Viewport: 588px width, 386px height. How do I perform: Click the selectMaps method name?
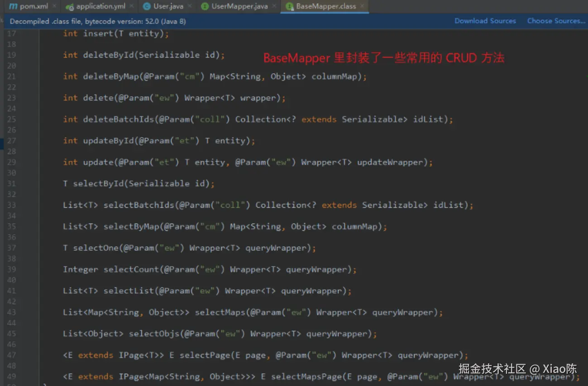(220, 312)
